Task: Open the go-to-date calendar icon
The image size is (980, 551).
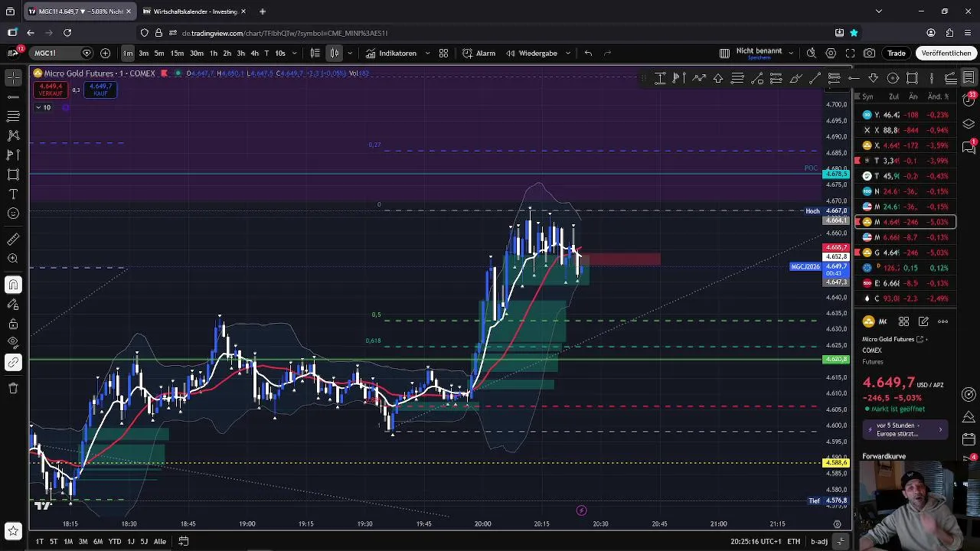Action: pos(184,541)
